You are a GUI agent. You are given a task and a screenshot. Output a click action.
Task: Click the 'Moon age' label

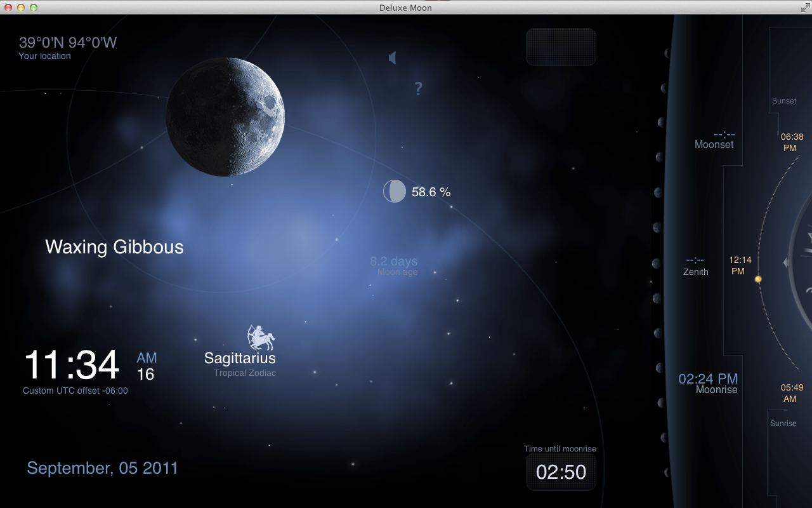pos(398,272)
